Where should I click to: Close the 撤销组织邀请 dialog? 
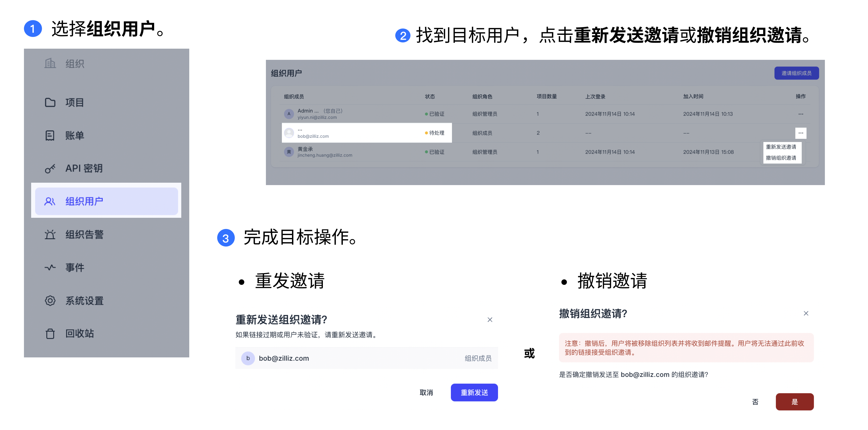click(x=806, y=313)
